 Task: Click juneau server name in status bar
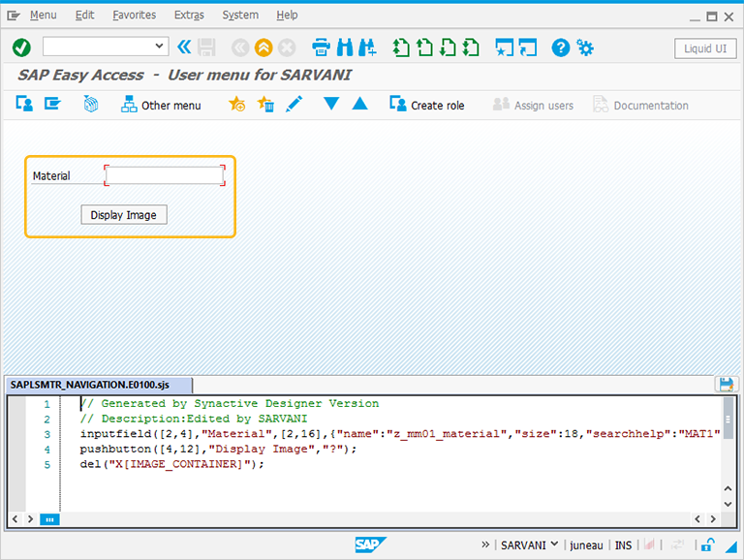[586, 545]
